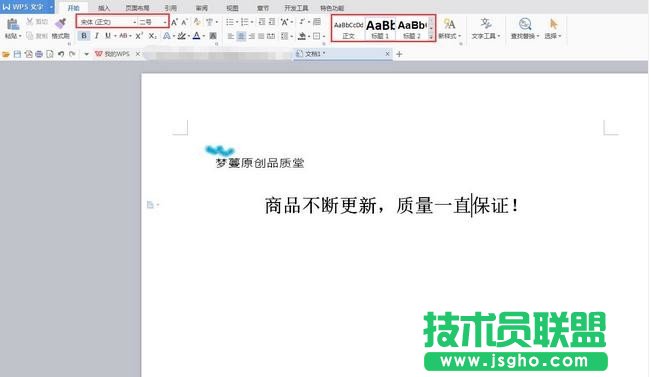Align text to the left

(230, 36)
